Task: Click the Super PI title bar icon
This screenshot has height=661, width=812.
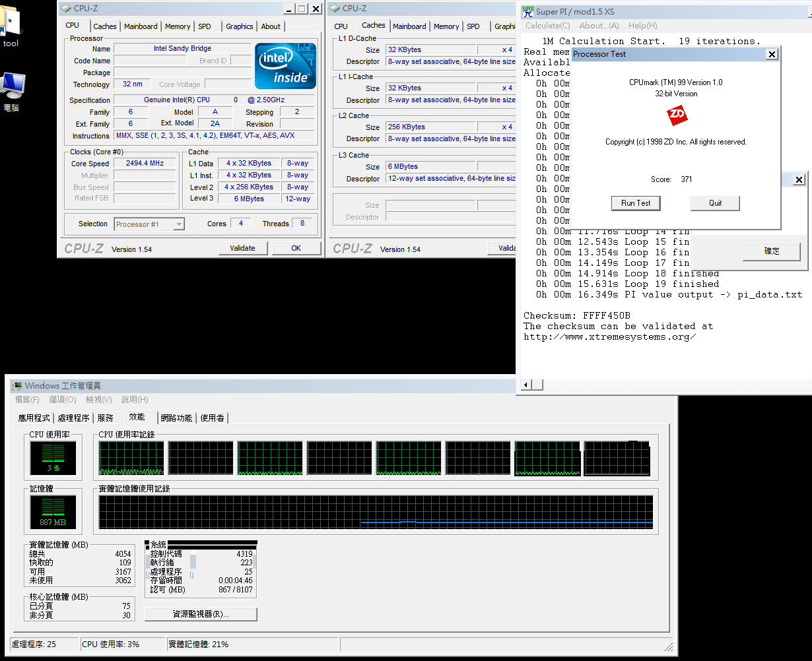Action: (528, 11)
